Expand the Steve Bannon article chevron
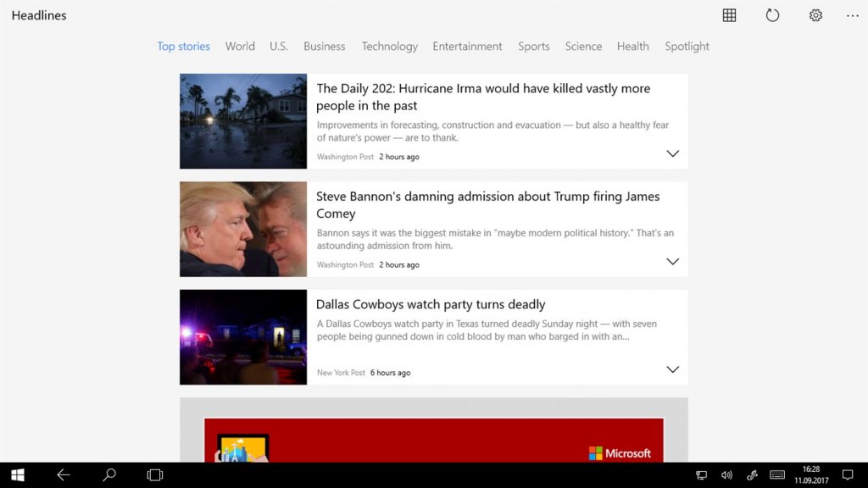Viewport: 868px width, 488px height. (x=672, y=261)
